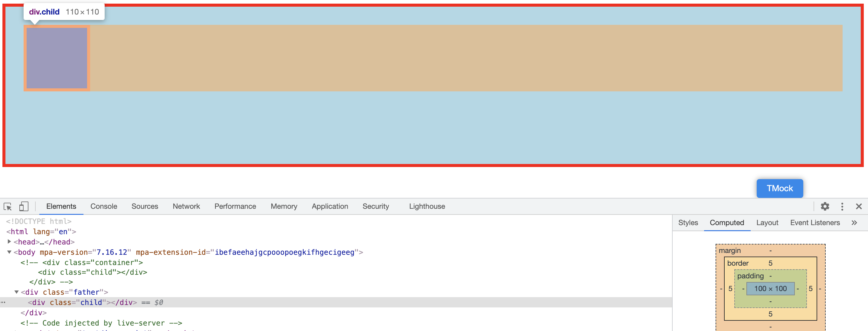This screenshot has width=868, height=331.
Task: Click the purple child square on page
Action: [x=57, y=58]
